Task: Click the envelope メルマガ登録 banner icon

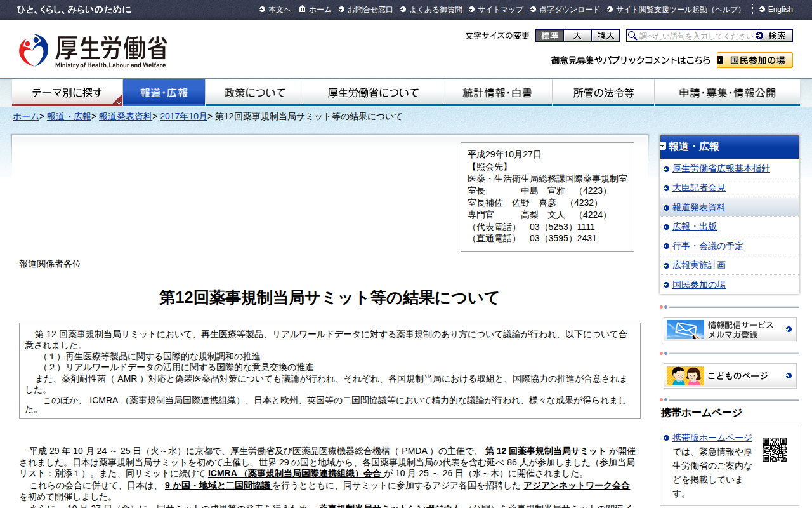Action: click(x=684, y=330)
